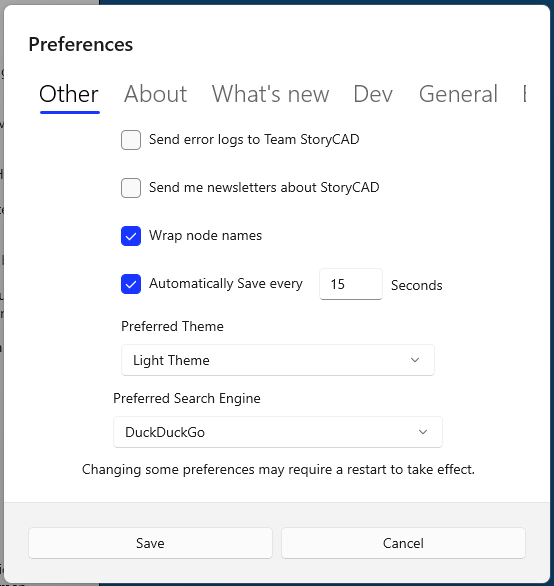The height and width of the screenshot is (586, 554).
Task: Open the What's new tab
Action: pos(270,94)
